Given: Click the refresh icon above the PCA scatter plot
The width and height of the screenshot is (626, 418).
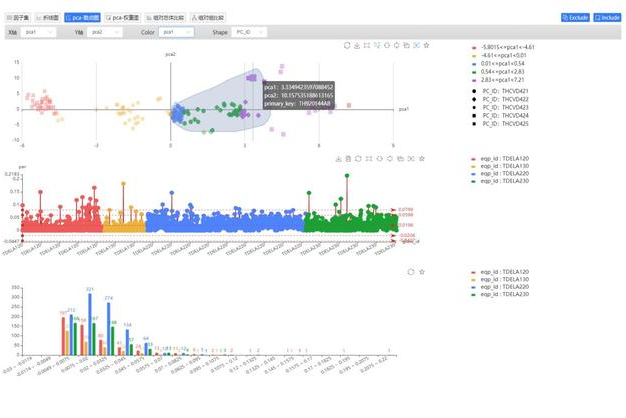Looking at the screenshot, I should [x=346, y=46].
